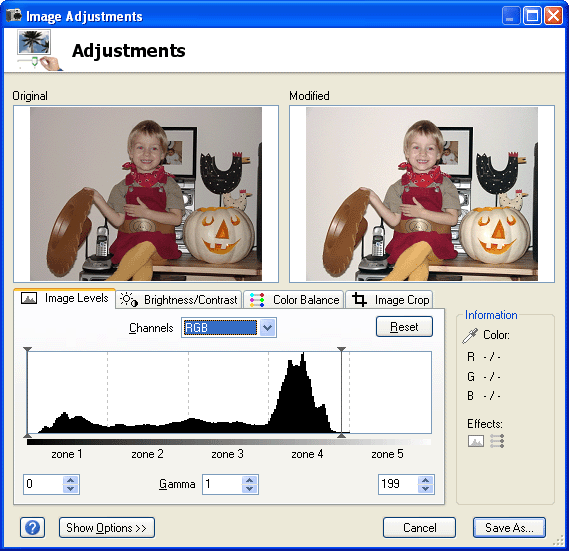Click the zone 3 label
Viewport: 569px width, 551px height.
(228, 454)
